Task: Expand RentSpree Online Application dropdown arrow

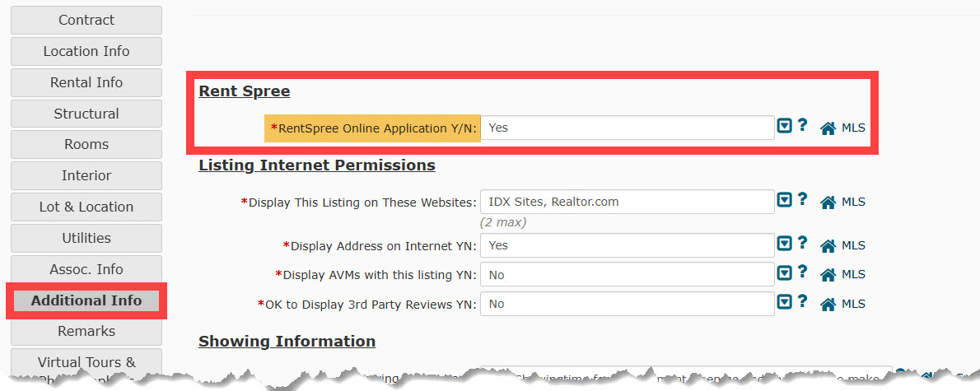Action: click(784, 127)
